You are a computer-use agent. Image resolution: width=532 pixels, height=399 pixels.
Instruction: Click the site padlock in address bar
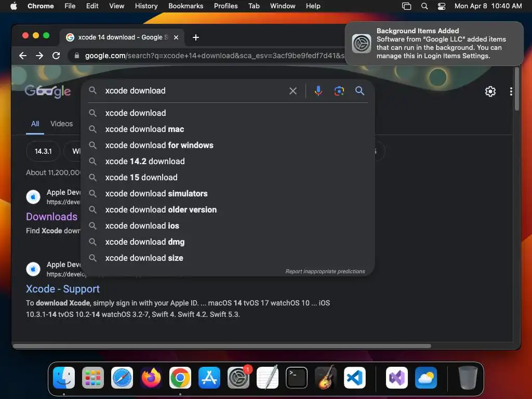(77, 56)
